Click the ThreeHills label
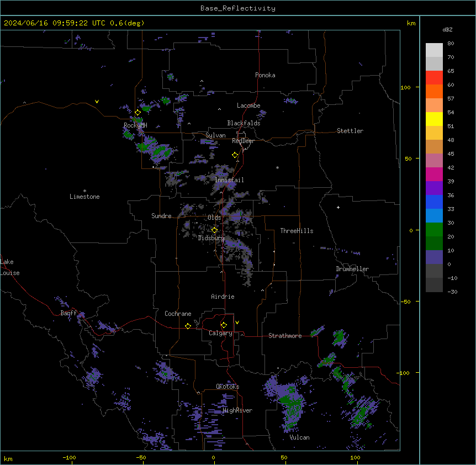476x465 pixels. coord(297,231)
